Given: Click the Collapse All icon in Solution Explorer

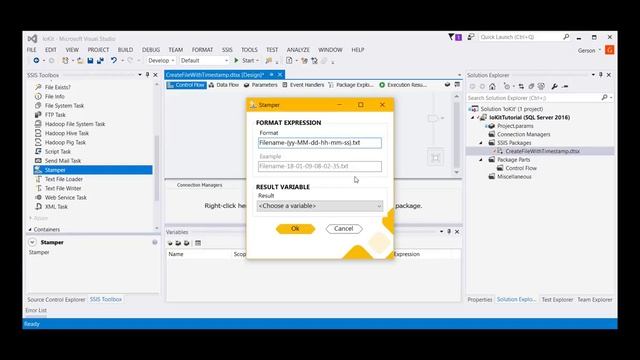Looking at the screenshot, I should pos(531,87).
